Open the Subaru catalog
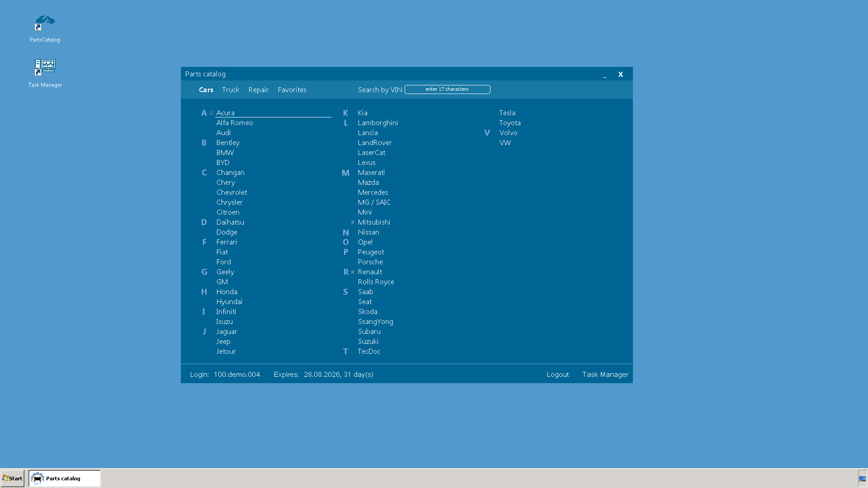This screenshot has width=868, height=488. pyautogui.click(x=369, y=332)
